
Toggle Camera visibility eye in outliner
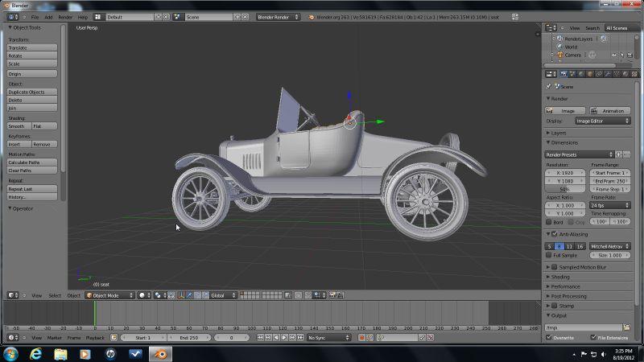pos(614,55)
